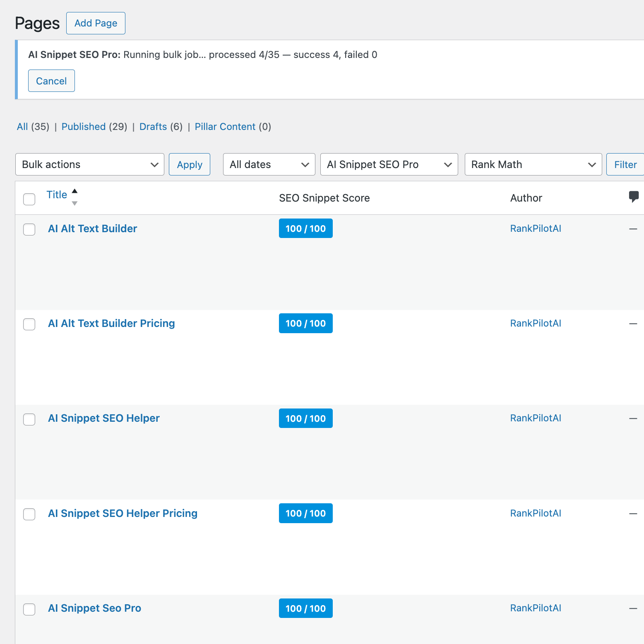
Task: Cancel the running bulk job
Action: (x=51, y=81)
